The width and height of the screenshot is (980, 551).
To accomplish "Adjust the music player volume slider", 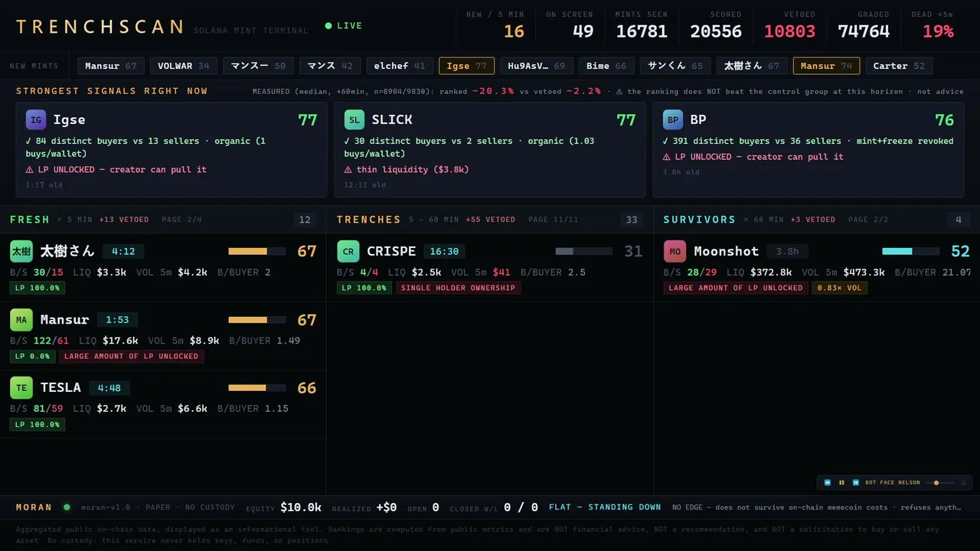I will click(x=939, y=483).
